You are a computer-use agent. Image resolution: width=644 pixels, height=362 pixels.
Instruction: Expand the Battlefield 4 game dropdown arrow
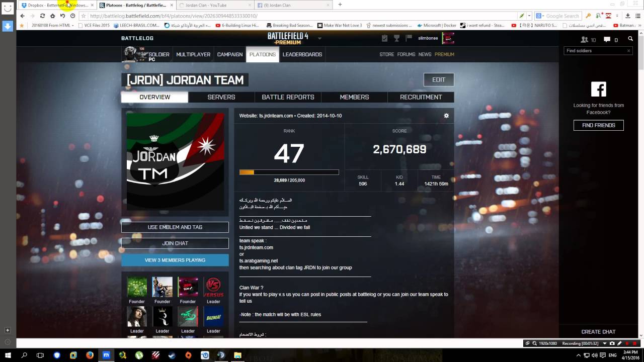point(319,38)
